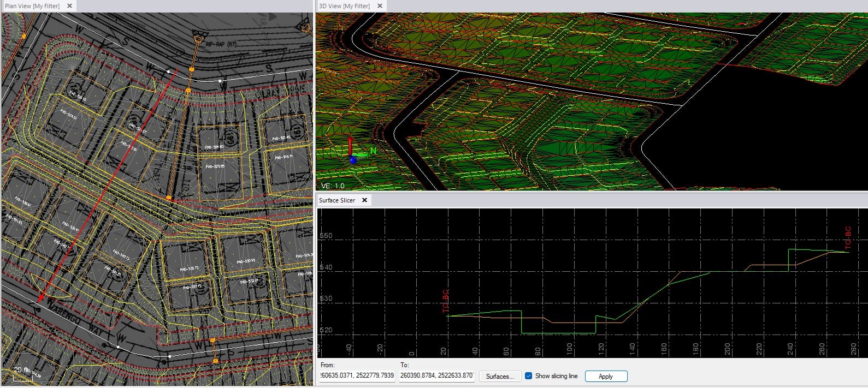Click the 280 station label on profile axis
Image resolution: width=868 pixels, height=388 pixels.
(x=854, y=349)
